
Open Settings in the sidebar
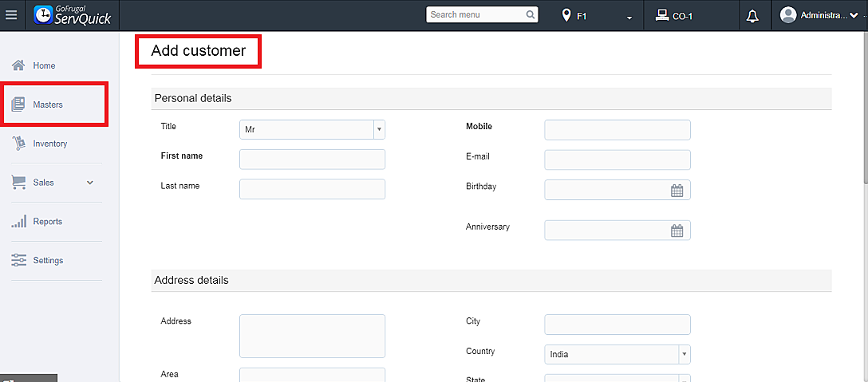click(x=48, y=261)
